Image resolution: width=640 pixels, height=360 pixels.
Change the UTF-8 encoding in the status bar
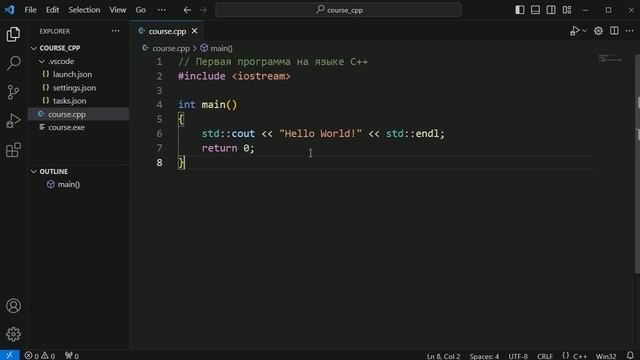pos(518,356)
